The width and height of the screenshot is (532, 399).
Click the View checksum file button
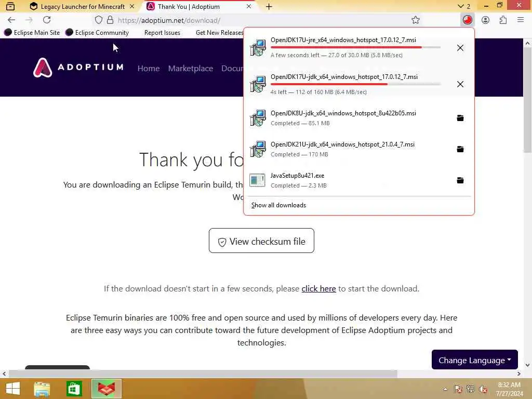tap(261, 241)
